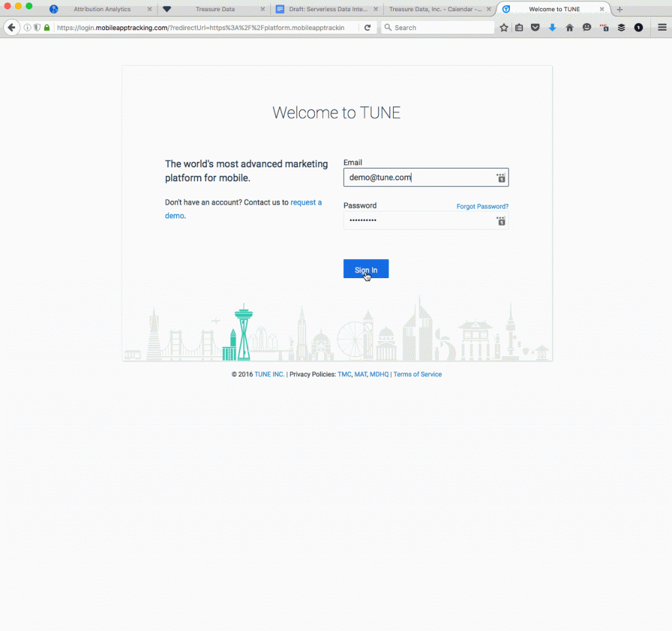Click the password manager icon in Password field
Viewport: 672px width, 631px height.
pos(501,220)
